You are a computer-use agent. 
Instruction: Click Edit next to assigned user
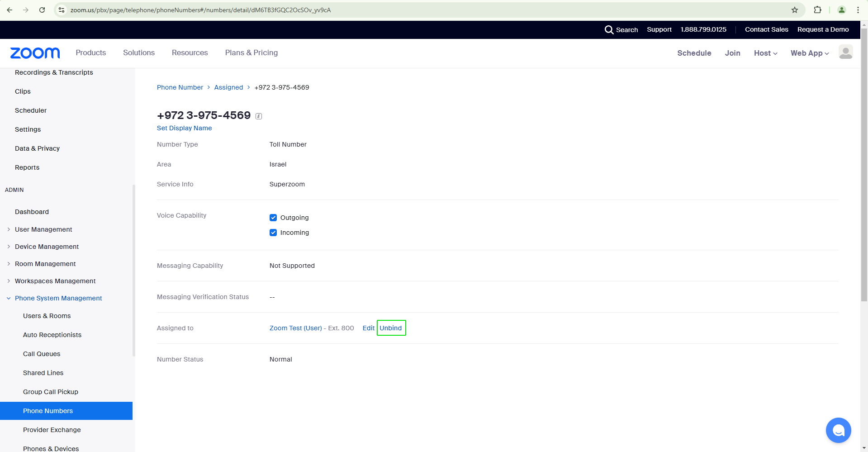(x=369, y=328)
